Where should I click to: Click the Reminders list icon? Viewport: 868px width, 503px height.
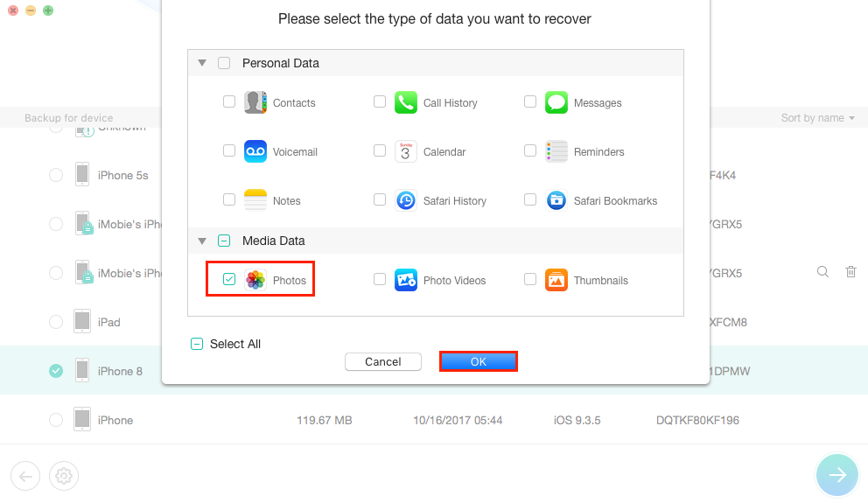pyautogui.click(x=556, y=151)
